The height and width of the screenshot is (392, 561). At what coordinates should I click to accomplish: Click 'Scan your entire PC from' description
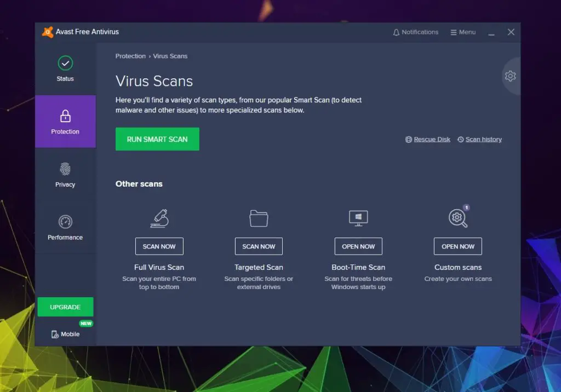coord(159,279)
